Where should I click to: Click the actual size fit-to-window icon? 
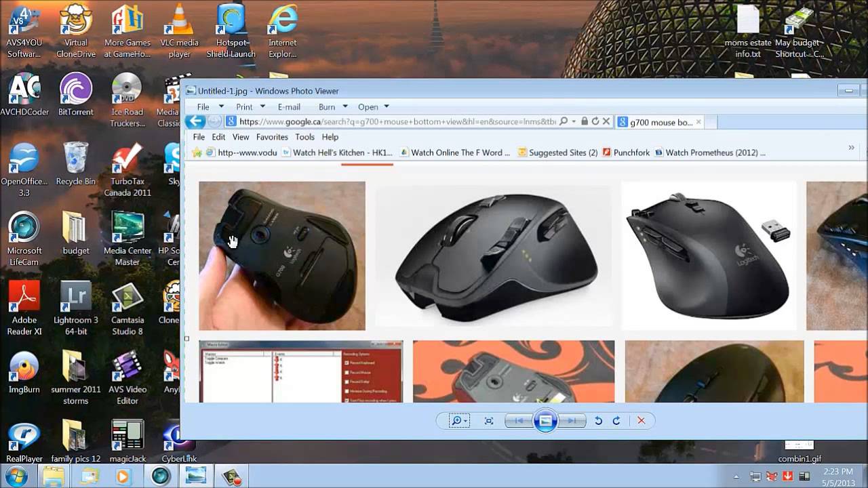pyautogui.click(x=489, y=421)
